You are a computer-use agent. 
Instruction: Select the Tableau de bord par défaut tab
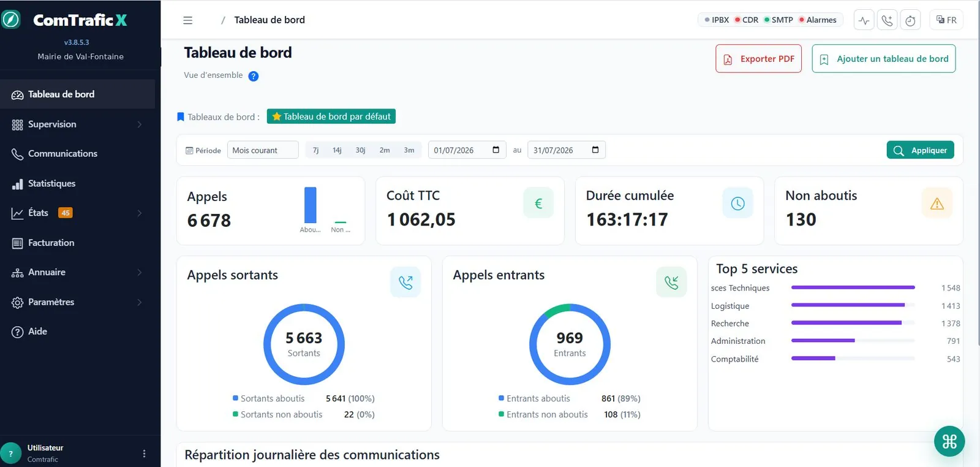coord(331,116)
